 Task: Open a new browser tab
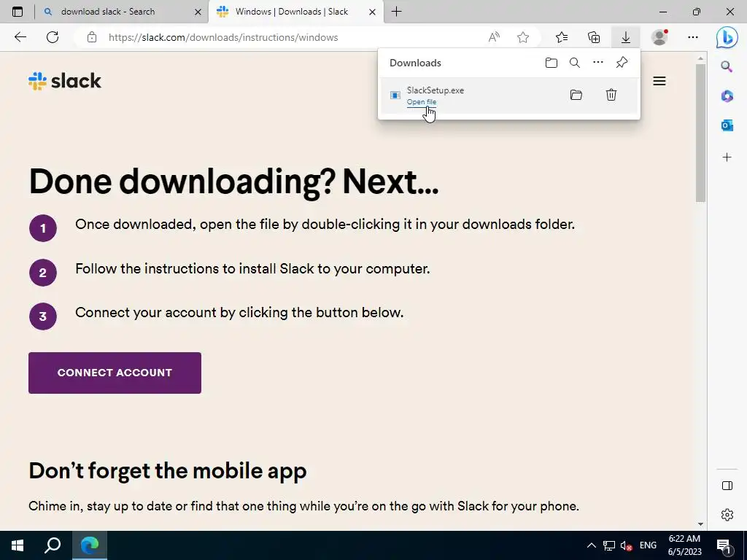396,12
